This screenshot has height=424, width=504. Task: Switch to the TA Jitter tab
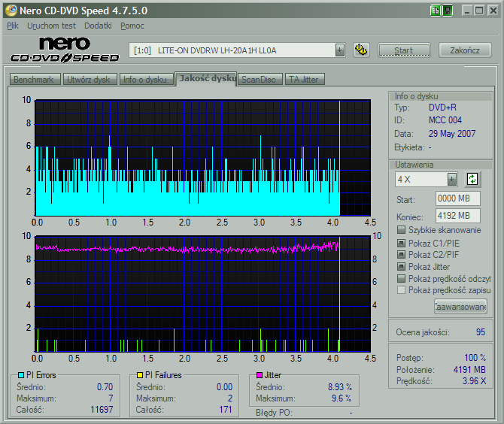click(305, 80)
